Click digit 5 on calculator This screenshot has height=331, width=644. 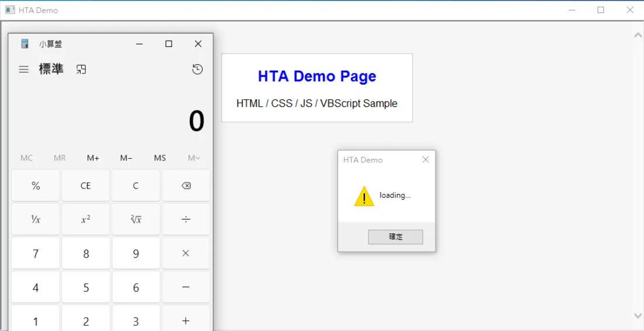tap(85, 287)
